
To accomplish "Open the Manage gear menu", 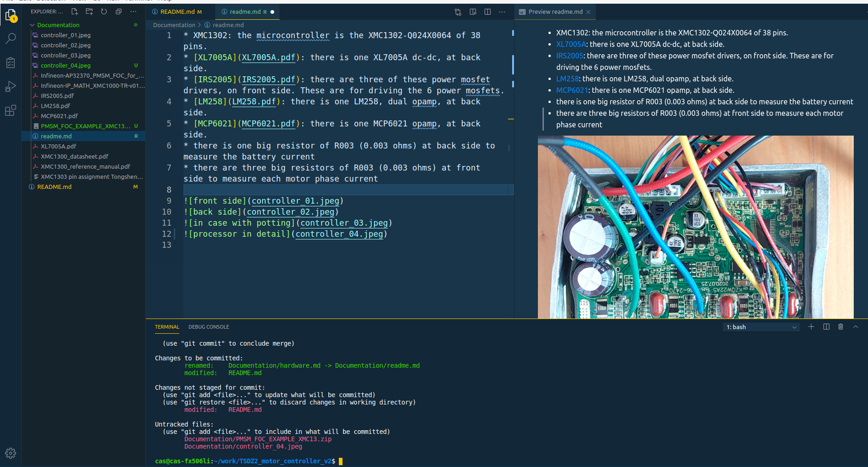I will pos(11,453).
